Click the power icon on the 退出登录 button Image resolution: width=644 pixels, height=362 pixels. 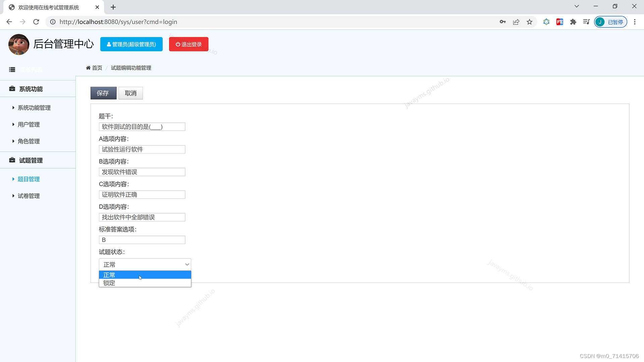(x=177, y=44)
